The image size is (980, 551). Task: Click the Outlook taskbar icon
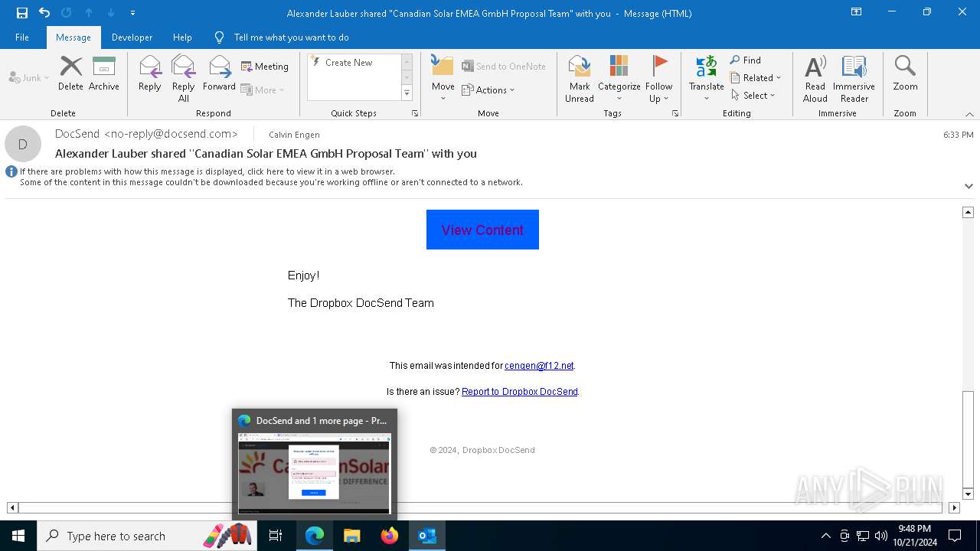[x=427, y=536]
